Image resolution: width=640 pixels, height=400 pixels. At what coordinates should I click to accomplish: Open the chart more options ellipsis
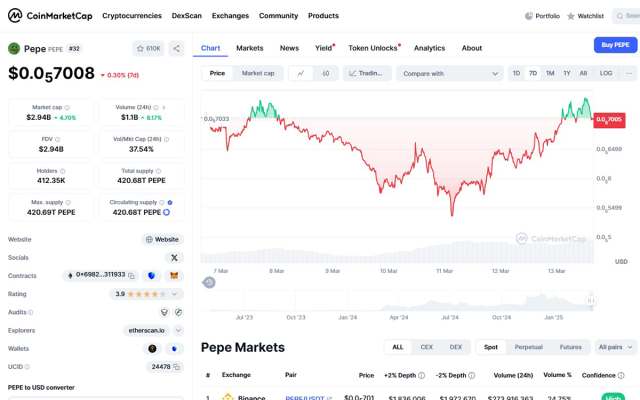point(629,73)
